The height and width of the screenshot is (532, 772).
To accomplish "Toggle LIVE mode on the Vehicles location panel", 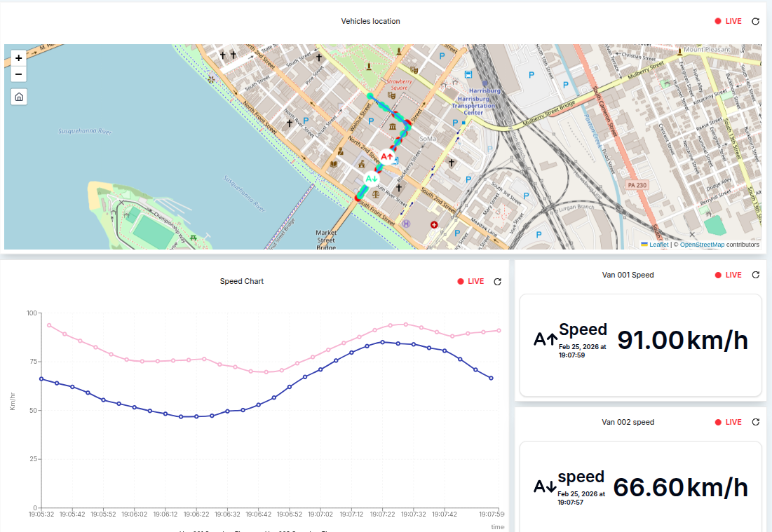I will click(728, 21).
